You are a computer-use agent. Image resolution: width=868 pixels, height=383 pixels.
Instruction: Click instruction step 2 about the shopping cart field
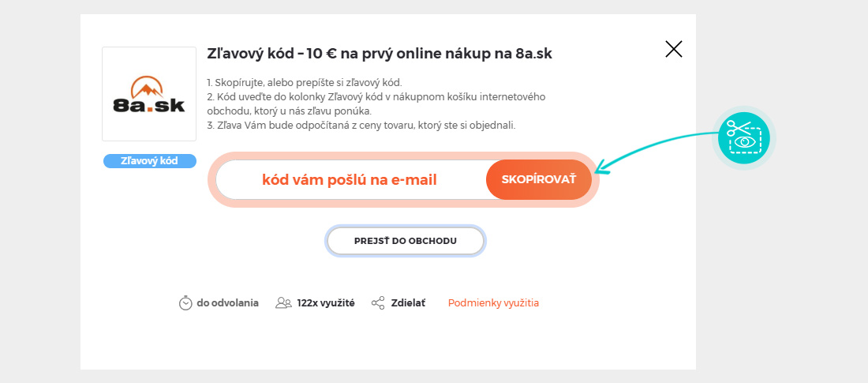click(376, 103)
